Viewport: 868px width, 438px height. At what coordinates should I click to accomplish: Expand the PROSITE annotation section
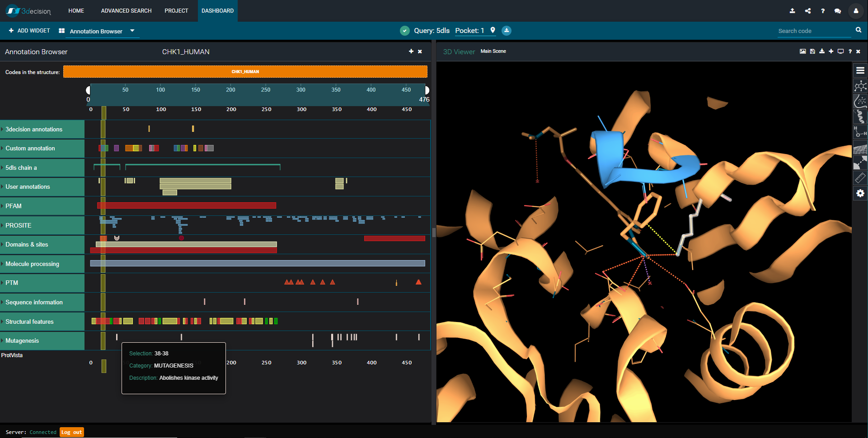(x=19, y=225)
